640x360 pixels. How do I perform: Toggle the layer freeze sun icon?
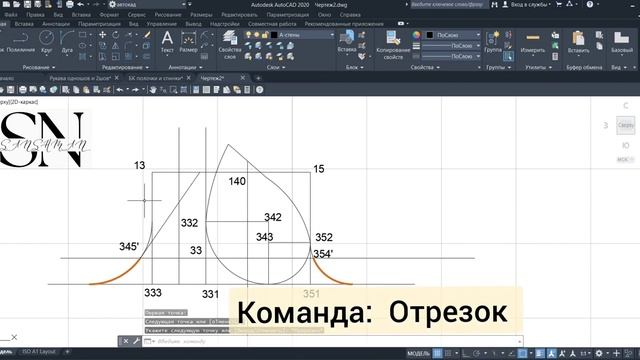click(256, 35)
